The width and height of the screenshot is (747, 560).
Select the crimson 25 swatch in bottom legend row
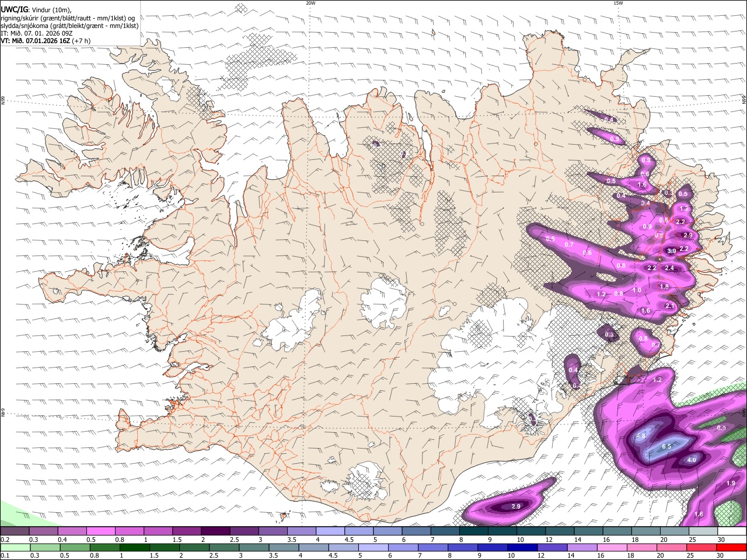(702, 548)
